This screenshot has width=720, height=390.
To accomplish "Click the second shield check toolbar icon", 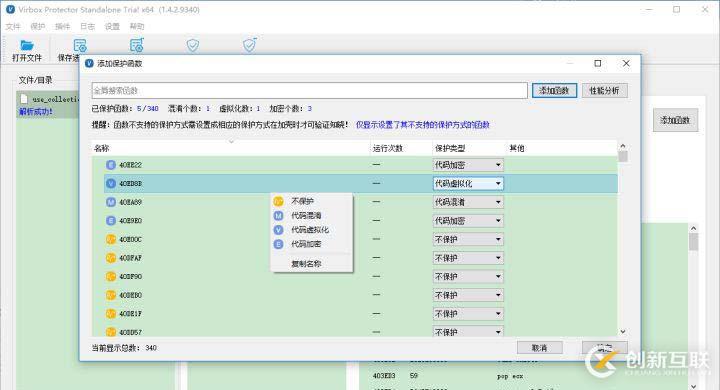I will [x=249, y=45].
